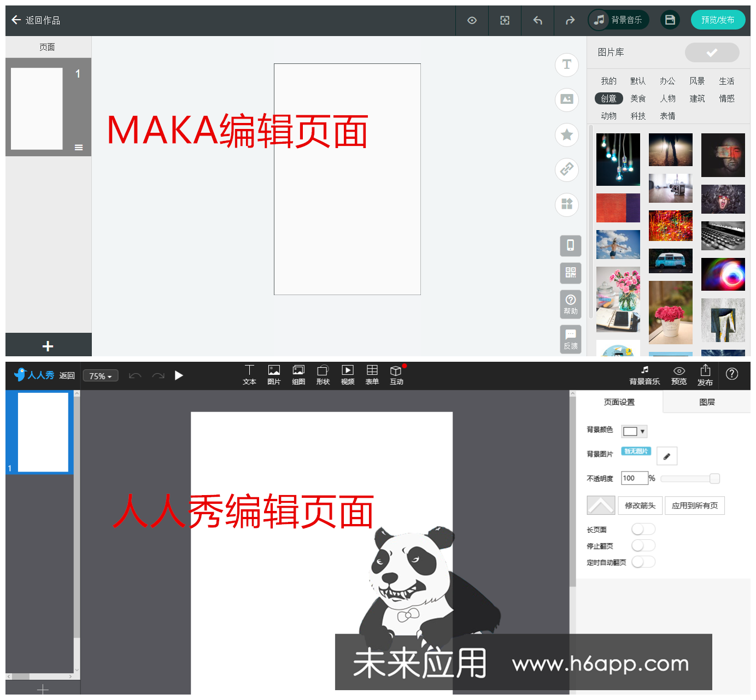
Task: Open the MAKA shapes components icon
Action: coord(567,204)
